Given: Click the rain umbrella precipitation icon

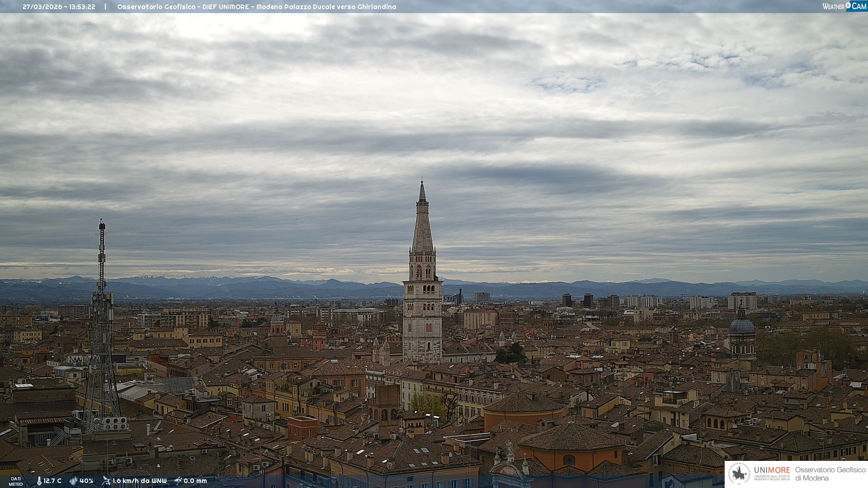Looking at the screenshot, I should pos(178,481).
